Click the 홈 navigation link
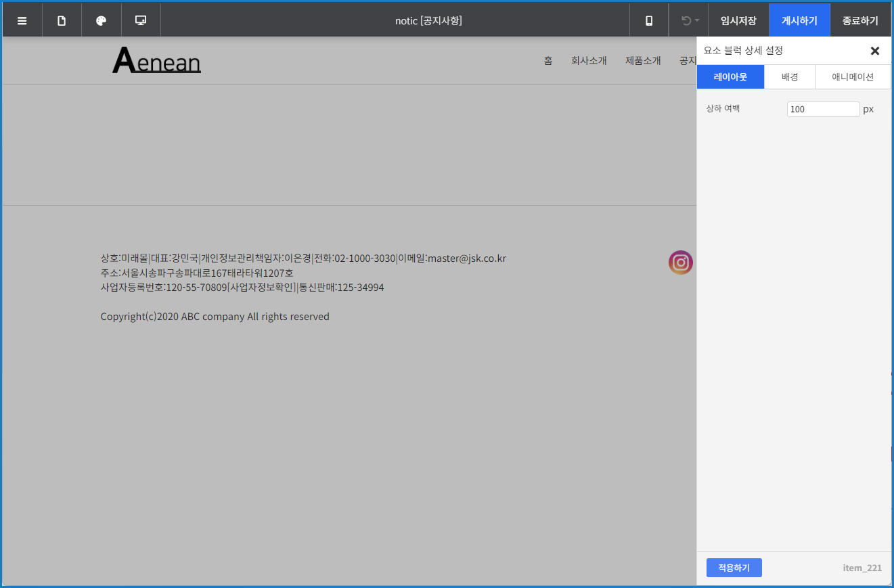The width and height of the screenshot is (894, 588). pyautogui.click(x=548, y=61)
